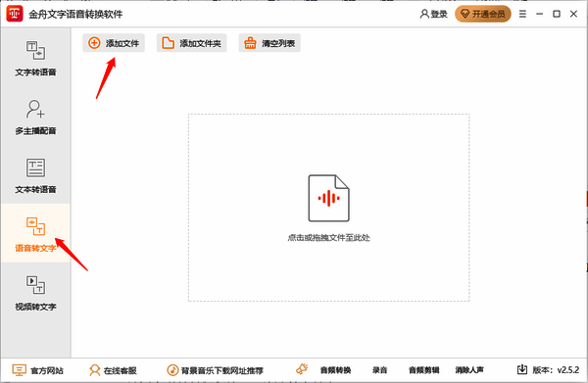Screen dimensions: 588x383
Task: Open the 视频转文字 sidebar tab
Action: pyautogui.click(x=35, y=292)
